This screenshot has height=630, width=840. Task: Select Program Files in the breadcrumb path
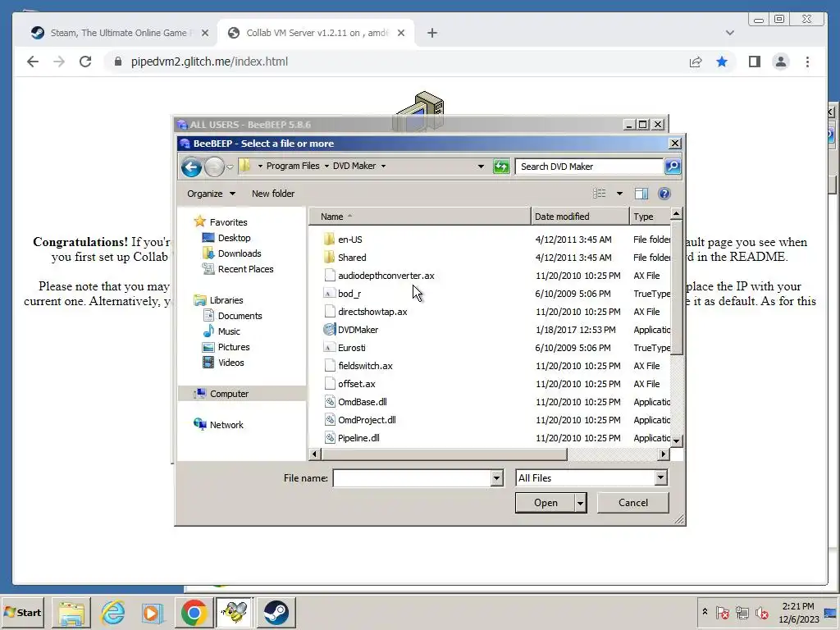click(x=293, y=166)
